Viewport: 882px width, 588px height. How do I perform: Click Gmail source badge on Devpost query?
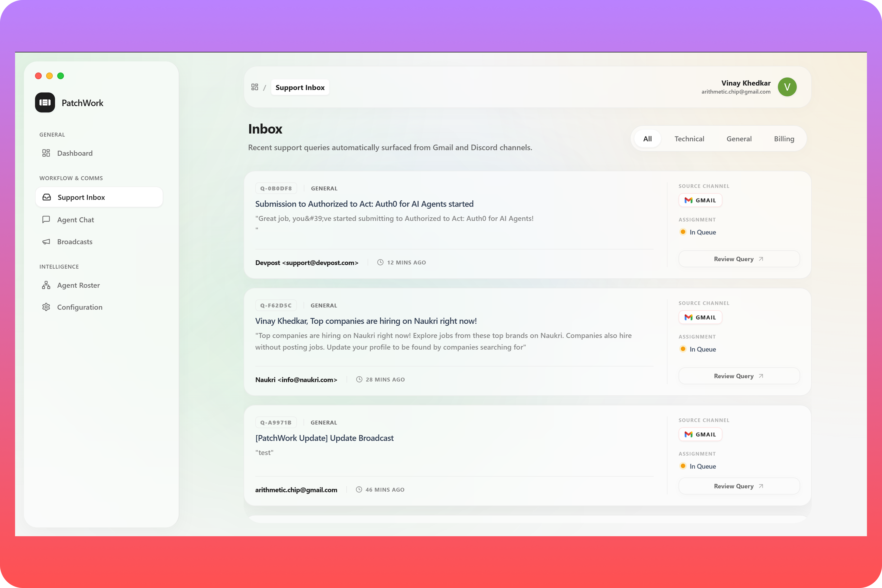(700, 200)
